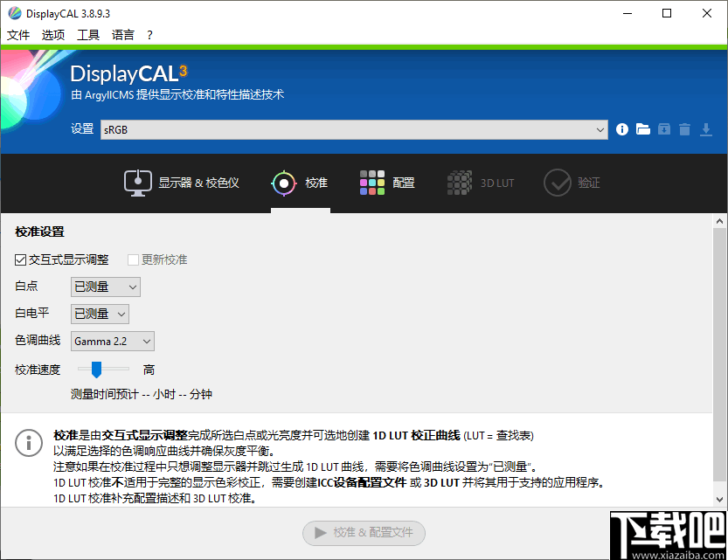Image resolution: width=728 pixels, height=560 pixels.
Task: Open the 语言 menu
Action: coord(121,35)
